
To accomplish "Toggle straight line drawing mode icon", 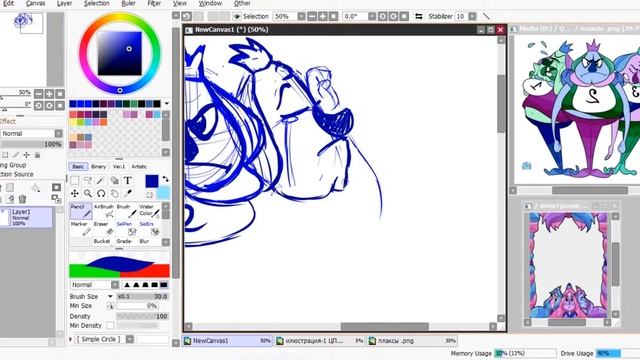I will (486, 16).
